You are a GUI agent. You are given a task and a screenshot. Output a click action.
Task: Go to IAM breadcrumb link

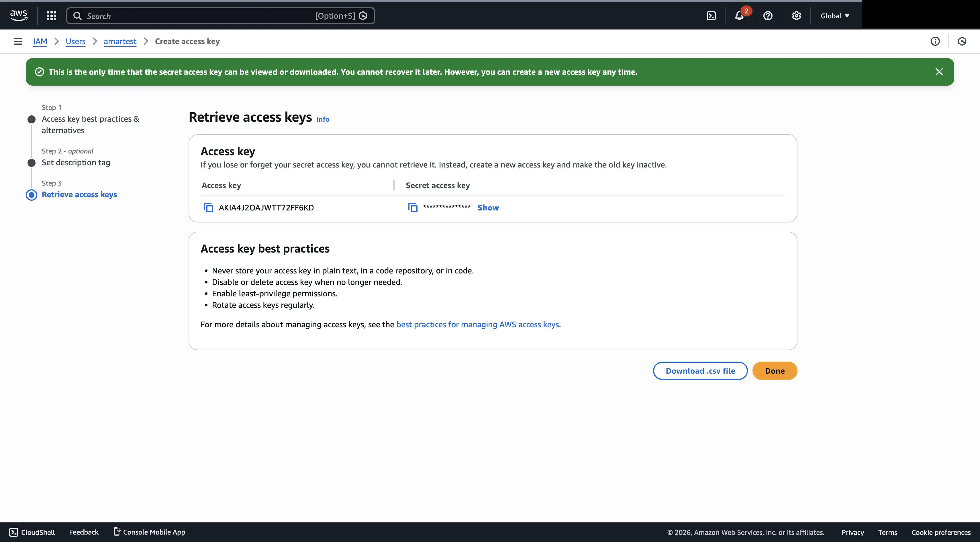point(40,41)
